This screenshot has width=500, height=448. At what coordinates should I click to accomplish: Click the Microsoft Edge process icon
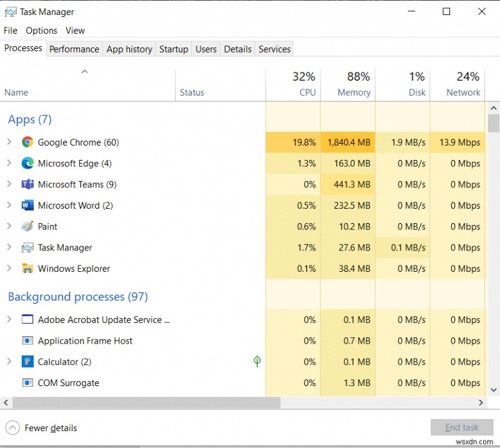[27, 163]
